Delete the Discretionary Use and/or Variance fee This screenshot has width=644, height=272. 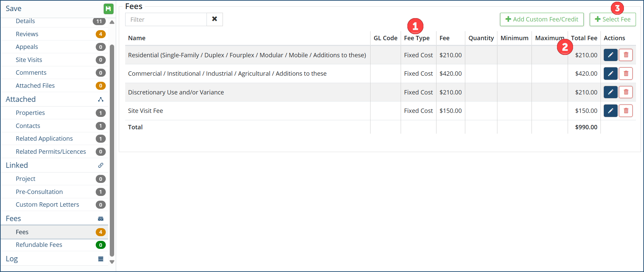[x=626, y=92]
